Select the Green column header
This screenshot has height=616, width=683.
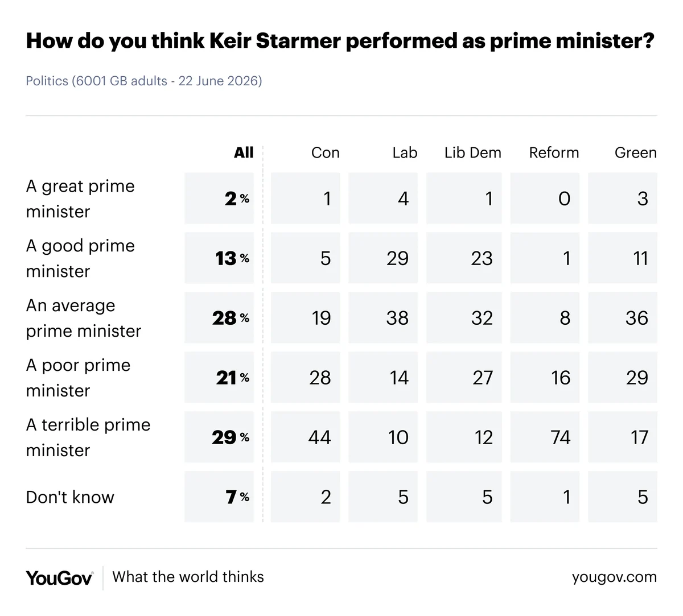coord(635,152)
